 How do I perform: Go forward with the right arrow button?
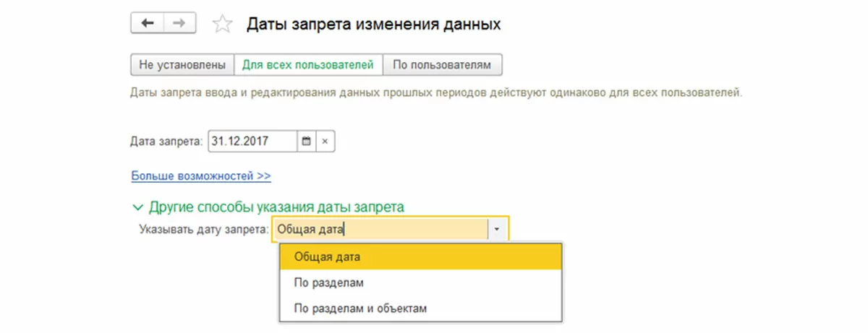pos(179,23)
